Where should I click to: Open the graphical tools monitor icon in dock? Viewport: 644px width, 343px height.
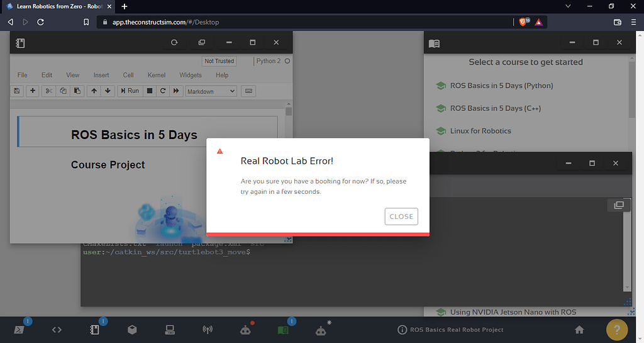(x=170, y=329)
